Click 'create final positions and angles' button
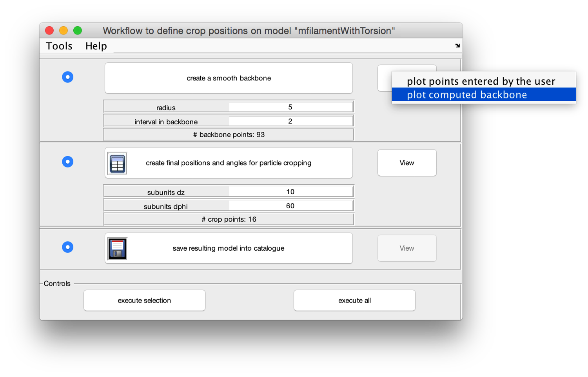Screen dimensions: 588x377 click(x=229, y=163)
